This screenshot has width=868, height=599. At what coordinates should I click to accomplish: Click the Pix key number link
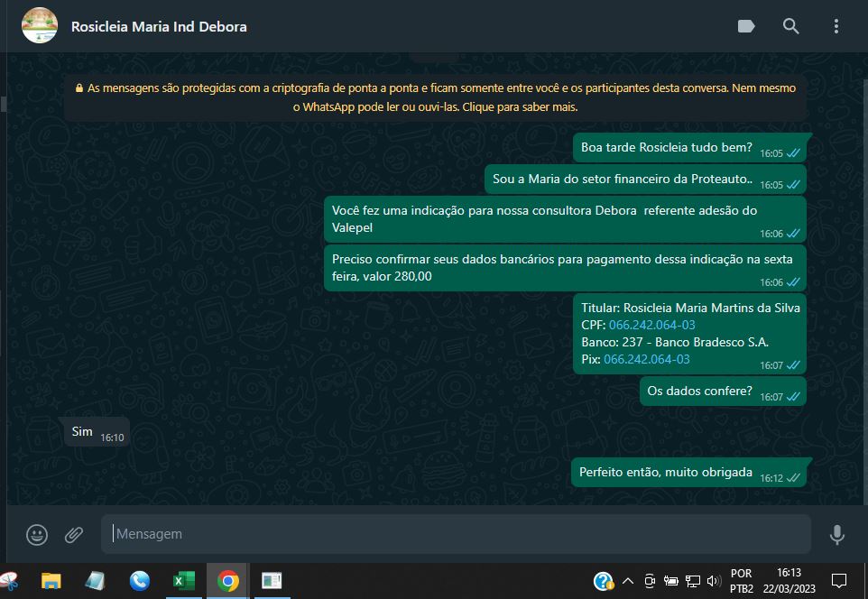[x=646, y=359]
